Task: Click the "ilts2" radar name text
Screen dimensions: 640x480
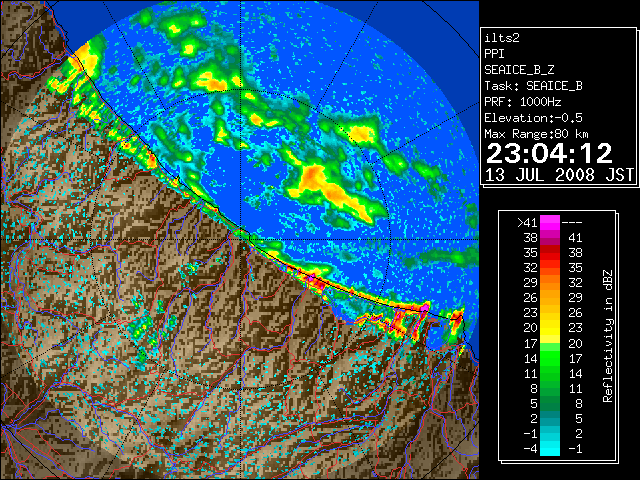Action: pyautogui.click(x=502, y=38)
